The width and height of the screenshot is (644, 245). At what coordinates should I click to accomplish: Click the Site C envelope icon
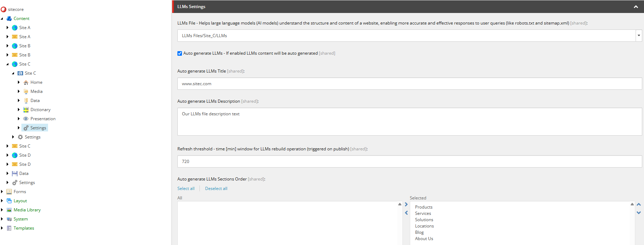click(15, 146)
